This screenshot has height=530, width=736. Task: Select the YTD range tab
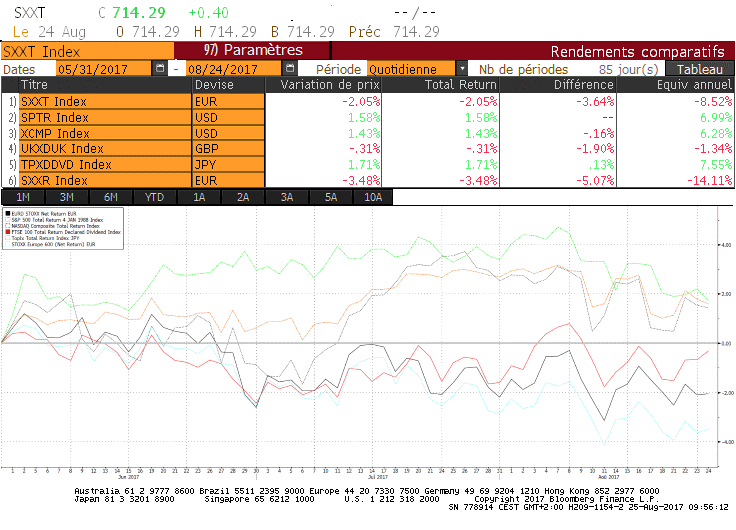click(x=154, y=197)
